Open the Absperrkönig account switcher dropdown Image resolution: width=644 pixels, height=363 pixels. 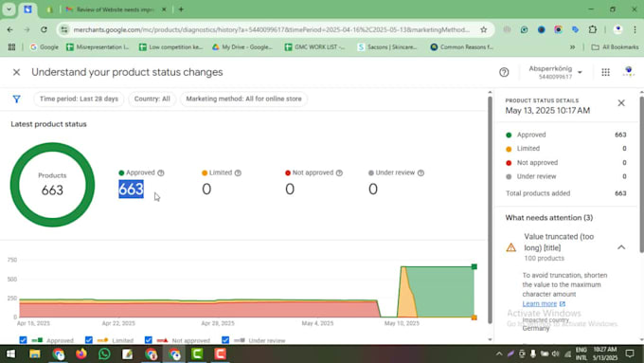tap(555, 72)
